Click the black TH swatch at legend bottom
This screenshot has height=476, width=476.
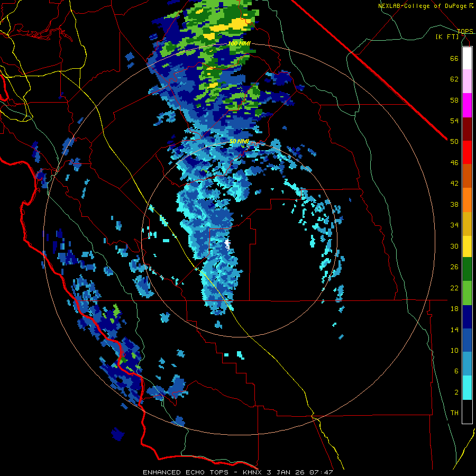tap(467, 411)
